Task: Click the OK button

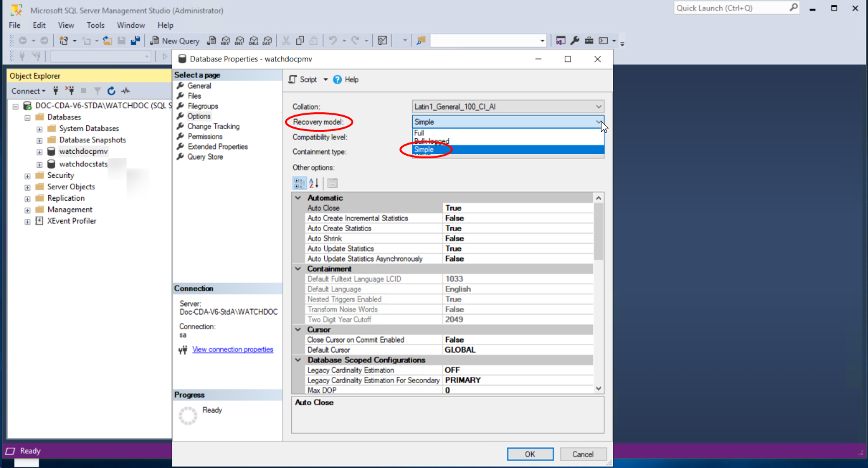Action: pos(530,454)
